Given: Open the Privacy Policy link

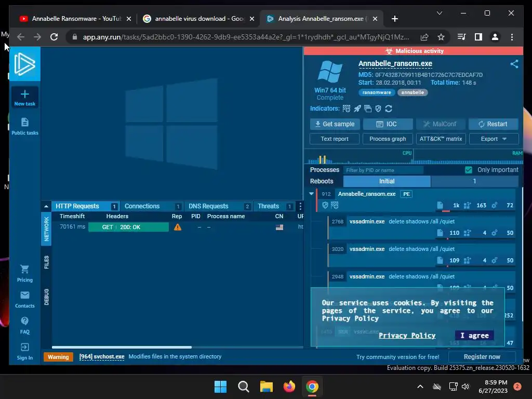Looking at the screenshot, I should 407,336.
